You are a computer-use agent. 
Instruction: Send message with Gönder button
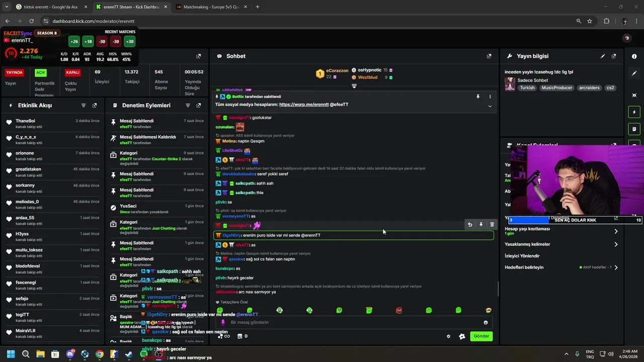click(481, 336)
